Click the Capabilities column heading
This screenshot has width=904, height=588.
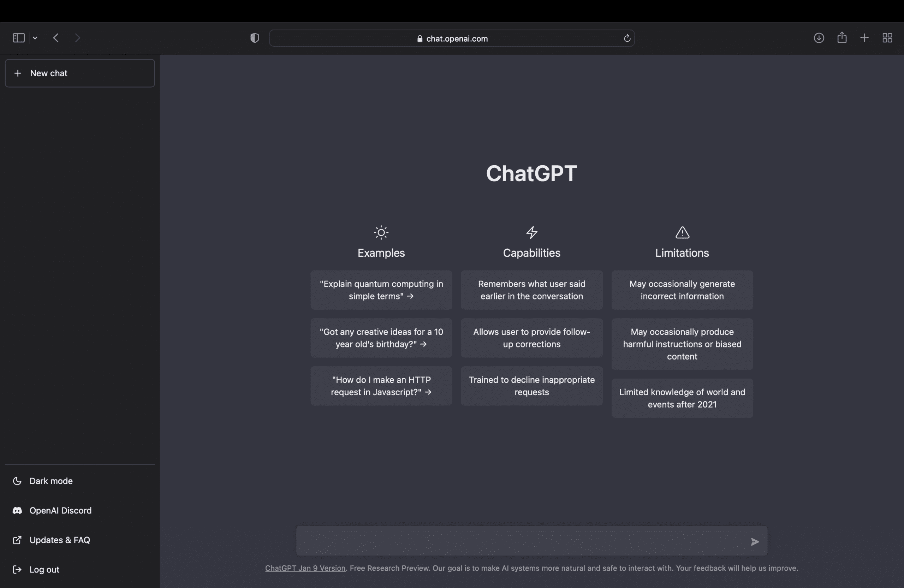tap(532, 253)
